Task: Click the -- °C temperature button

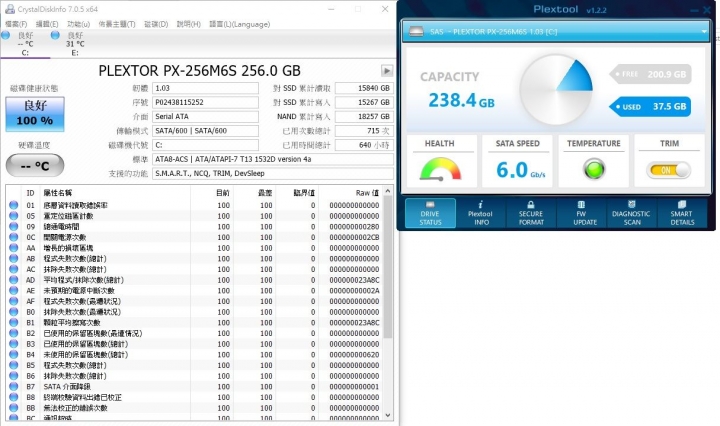Action: [x=35, y=165]
